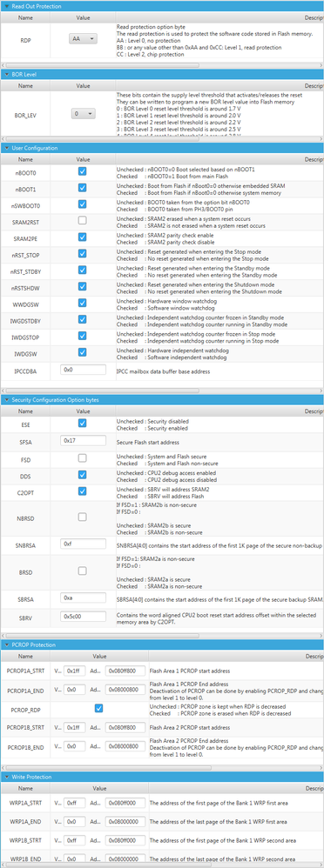This screenshot has width=324, height=868.
Task: Open the RDP value dropdown
Action: pos(83,39)
